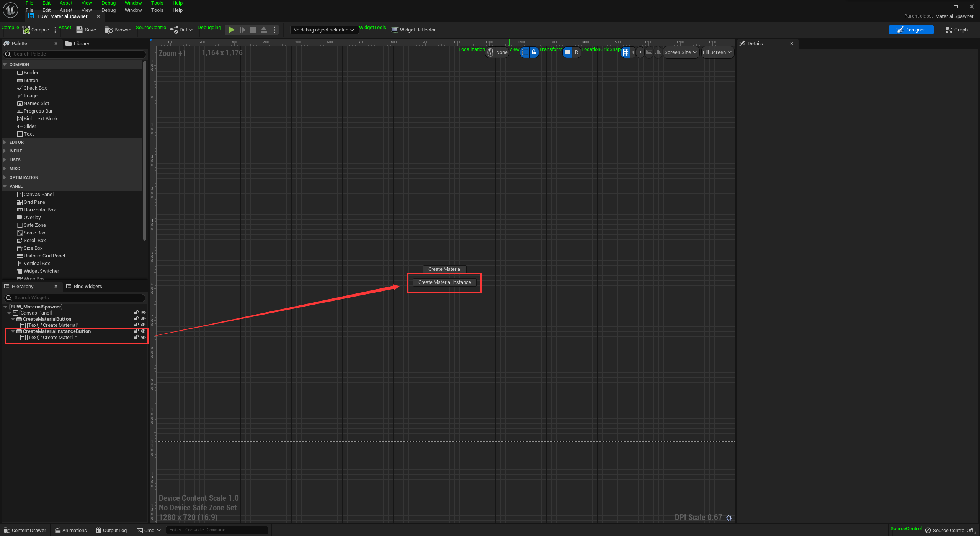Hide CreateMaterialInstanceButton with eye icon
Image resolution: width=980 pixels, height=536 pixels.
click(143, 331)
